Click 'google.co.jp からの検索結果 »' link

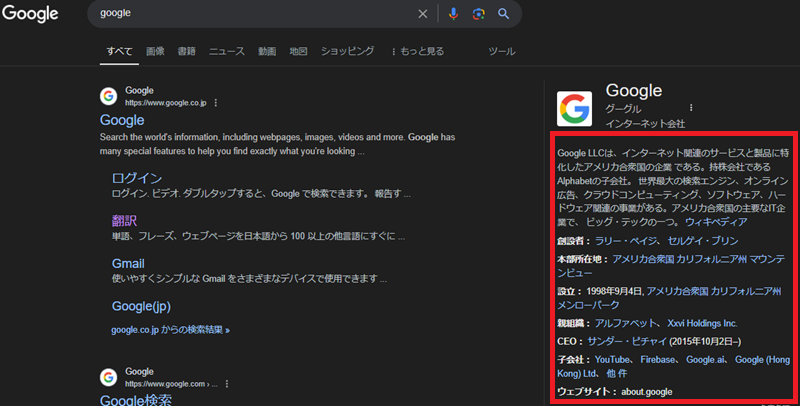170,330
